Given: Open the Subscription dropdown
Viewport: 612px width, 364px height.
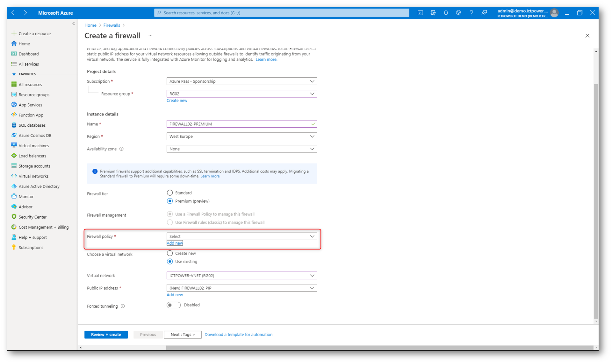Looking at the screenshot, I should click(242, 81).
